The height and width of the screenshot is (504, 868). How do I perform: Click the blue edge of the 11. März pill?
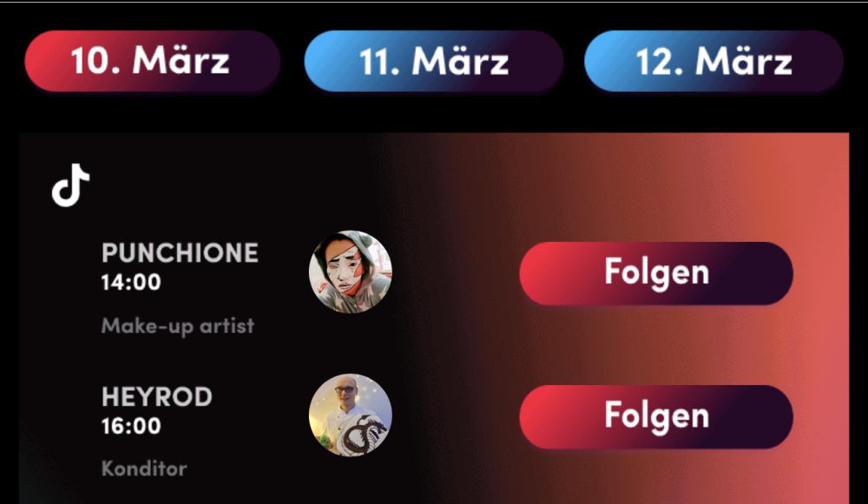point(321,61)
